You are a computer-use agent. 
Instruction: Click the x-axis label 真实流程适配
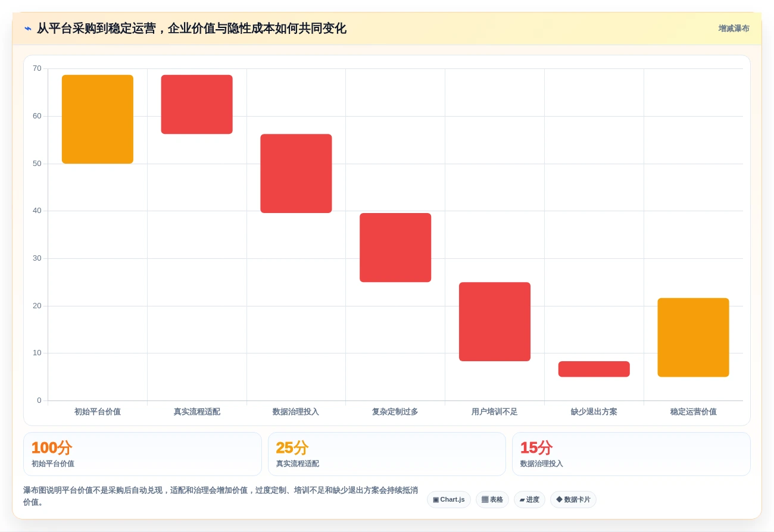196,412
